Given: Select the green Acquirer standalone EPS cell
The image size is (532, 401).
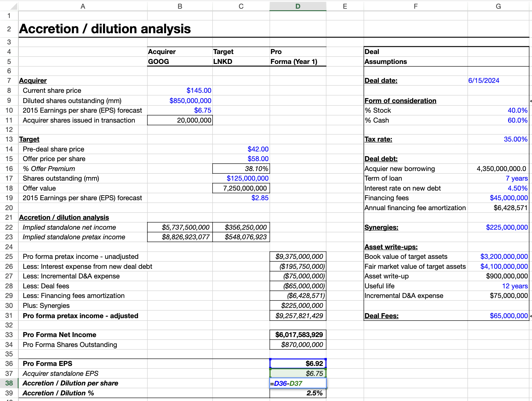Looking at the screenshot, I should (x=298, y=373).
